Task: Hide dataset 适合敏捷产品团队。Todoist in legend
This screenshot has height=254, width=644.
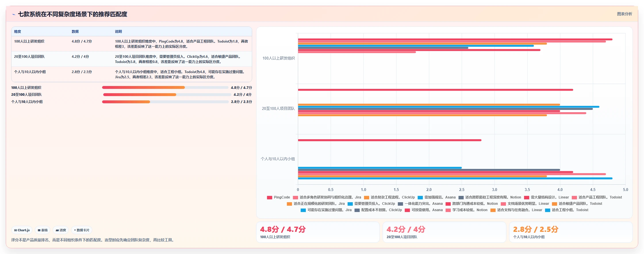Action: [x=577, y=204]
